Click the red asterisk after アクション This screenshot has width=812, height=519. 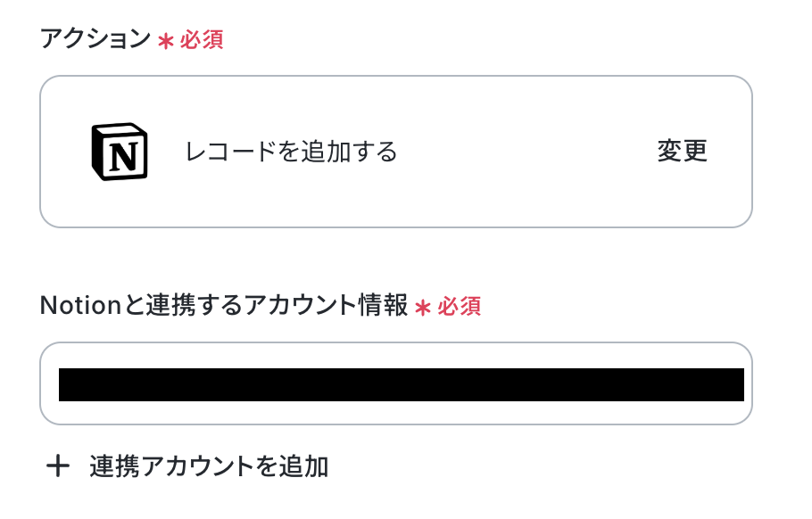coord(166,41)
